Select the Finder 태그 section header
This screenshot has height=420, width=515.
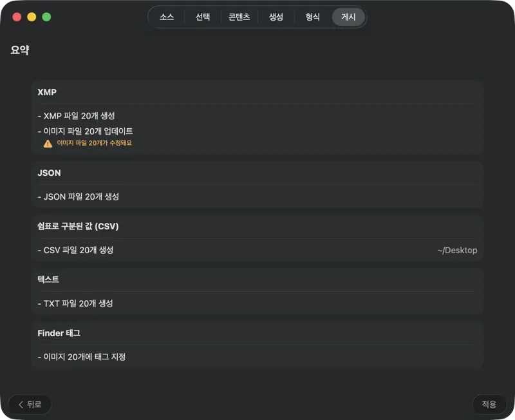click(59, 333)
